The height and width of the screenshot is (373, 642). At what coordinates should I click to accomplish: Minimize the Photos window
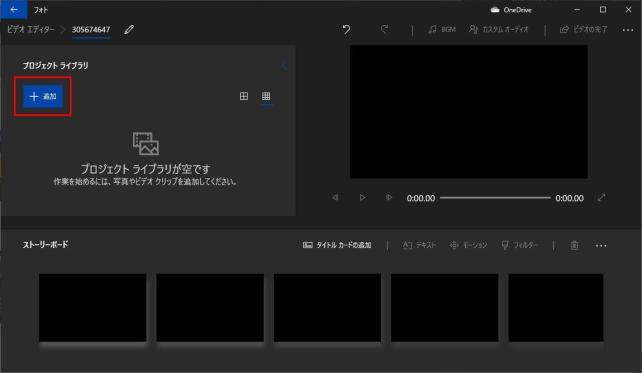pos(577,9)
